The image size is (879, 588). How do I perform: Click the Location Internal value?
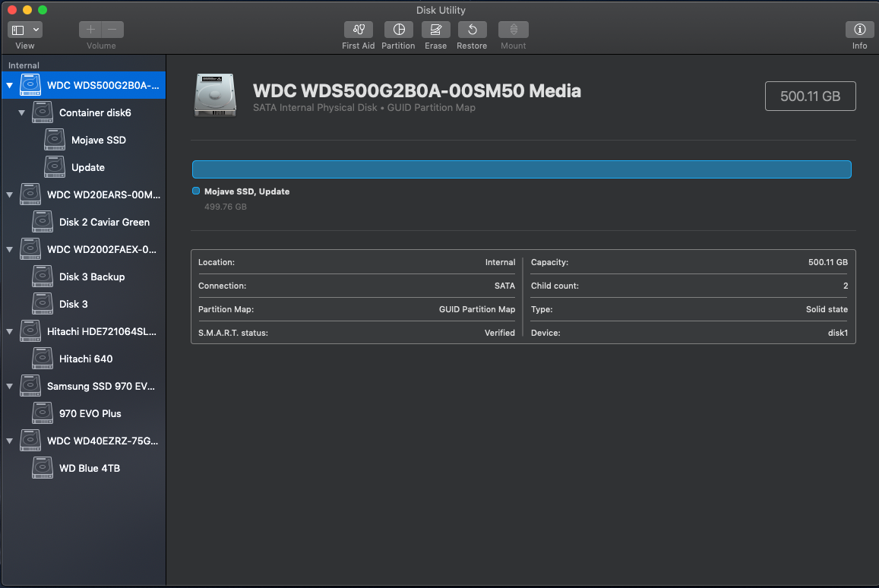pos(500,262)
